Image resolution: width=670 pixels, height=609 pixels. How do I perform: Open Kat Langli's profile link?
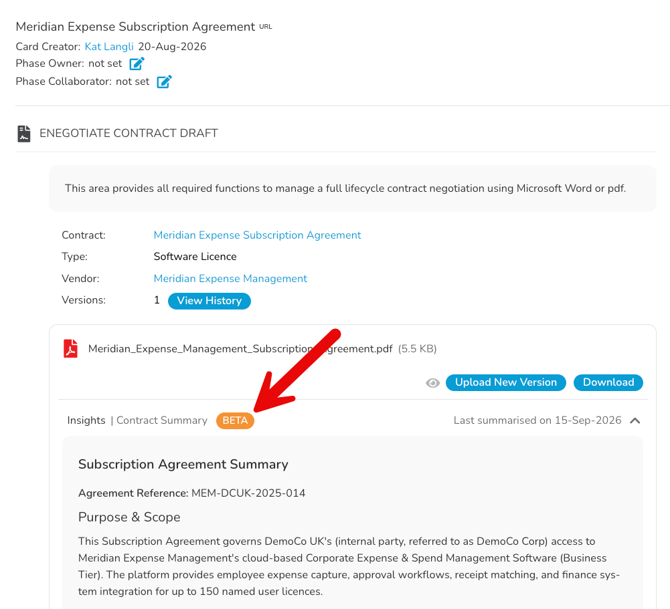click(x=109, y=47)
